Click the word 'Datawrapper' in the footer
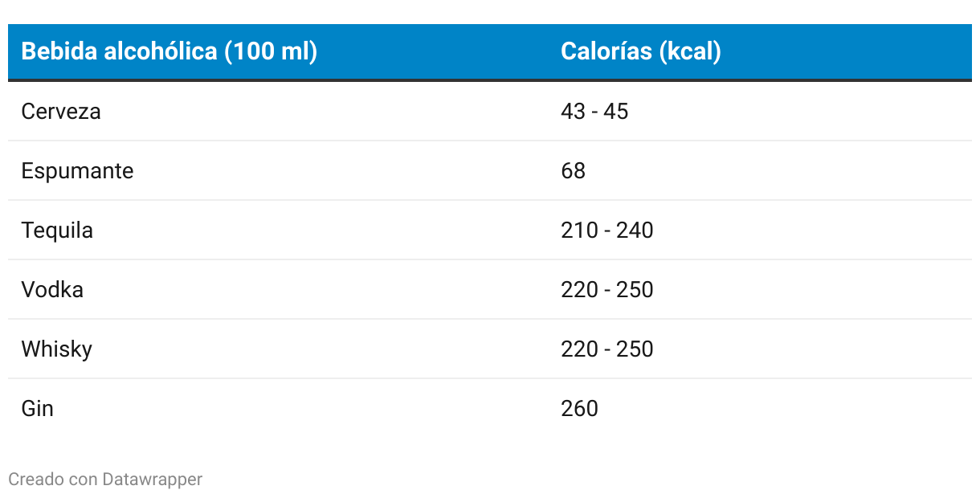980x498 pixels. tap(153, 480)
